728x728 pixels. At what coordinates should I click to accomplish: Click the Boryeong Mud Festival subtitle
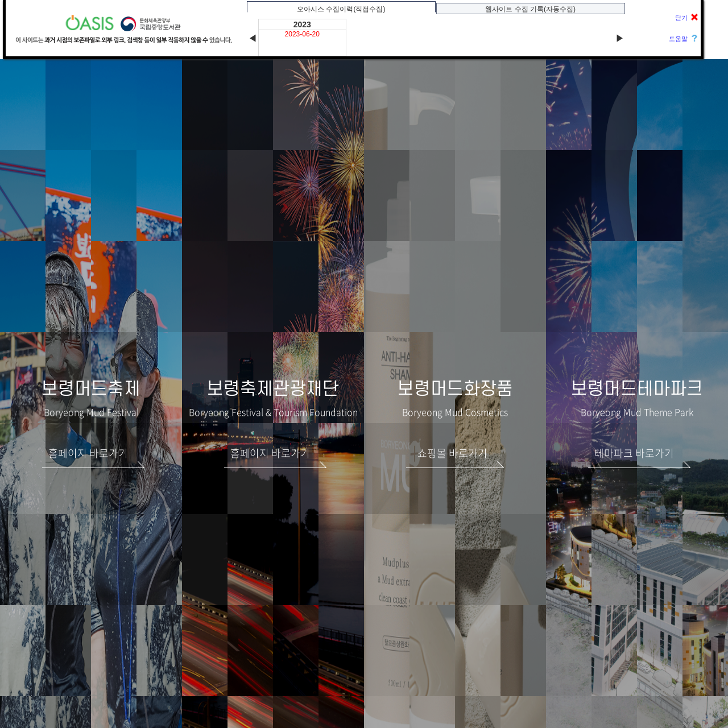91,413
